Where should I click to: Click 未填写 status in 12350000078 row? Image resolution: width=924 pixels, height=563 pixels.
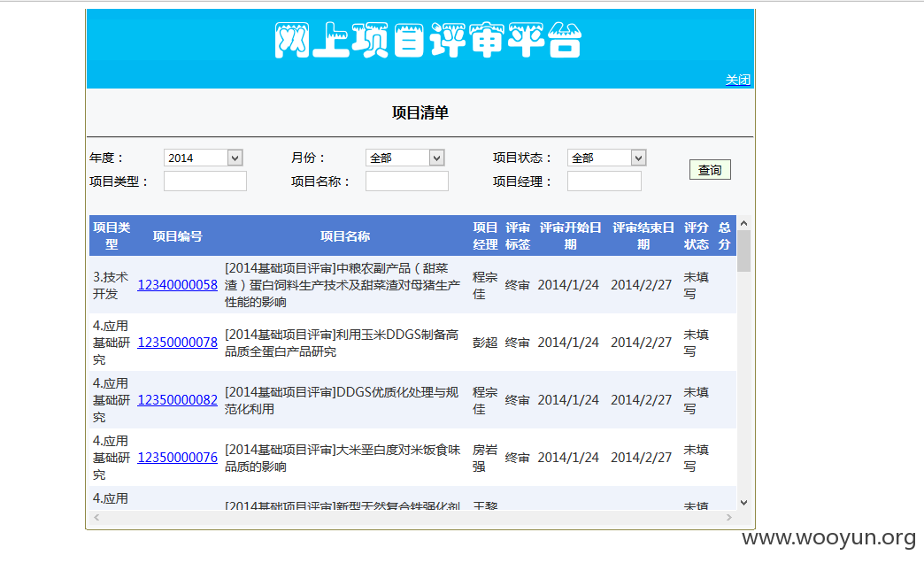tap(696, 343)
